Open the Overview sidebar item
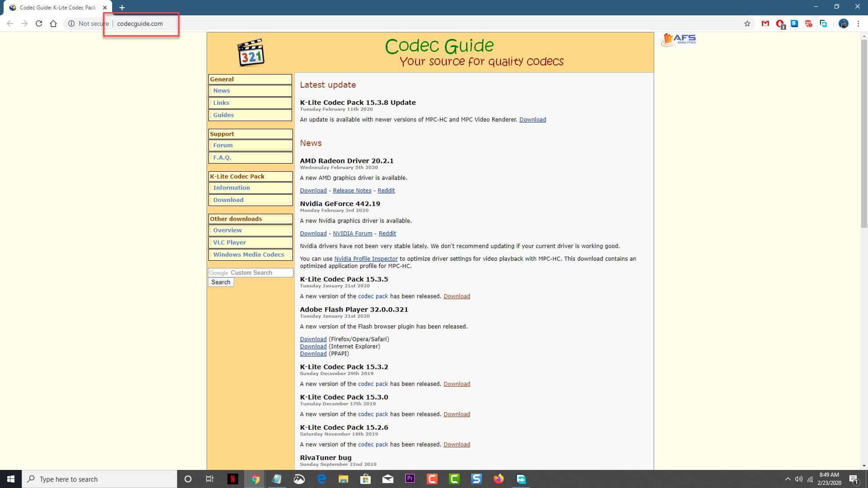Screen dimensions: 868x488 coord(250,230)
